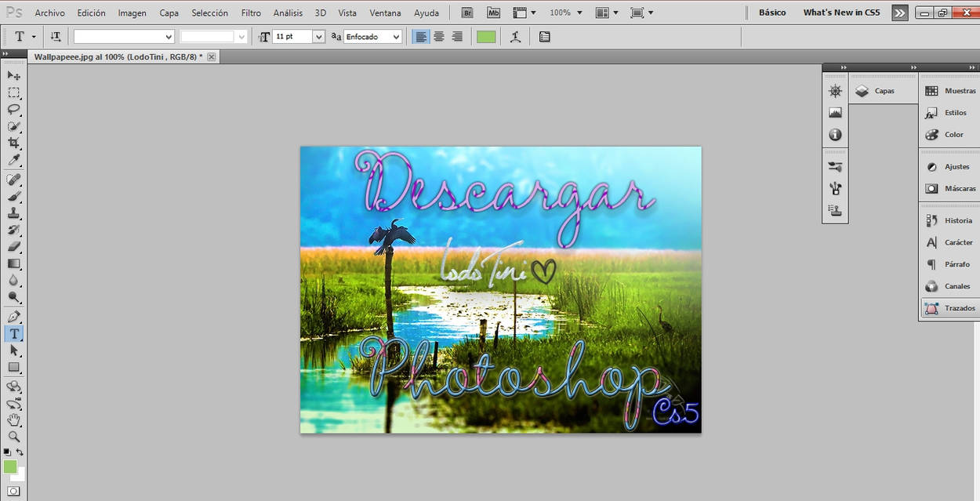Pick the Path Selection tool
This screenshot has height=501, width=980.
click(14, 350)
